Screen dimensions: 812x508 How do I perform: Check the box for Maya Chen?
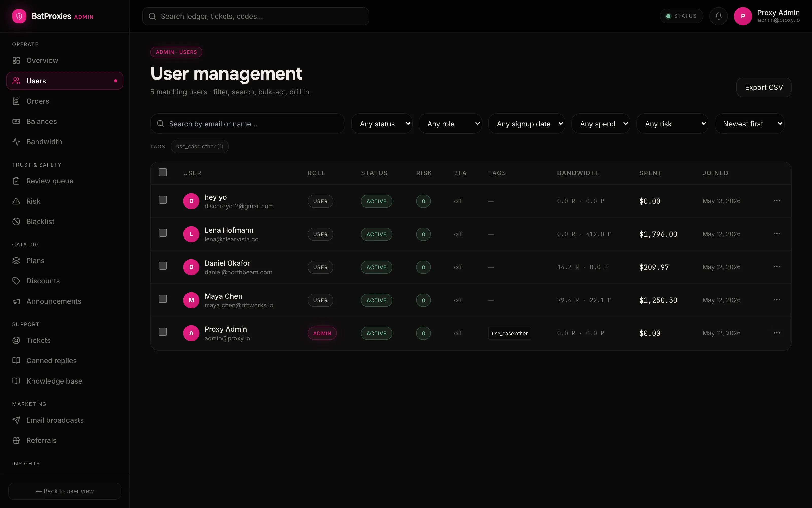tap(163, 299)
